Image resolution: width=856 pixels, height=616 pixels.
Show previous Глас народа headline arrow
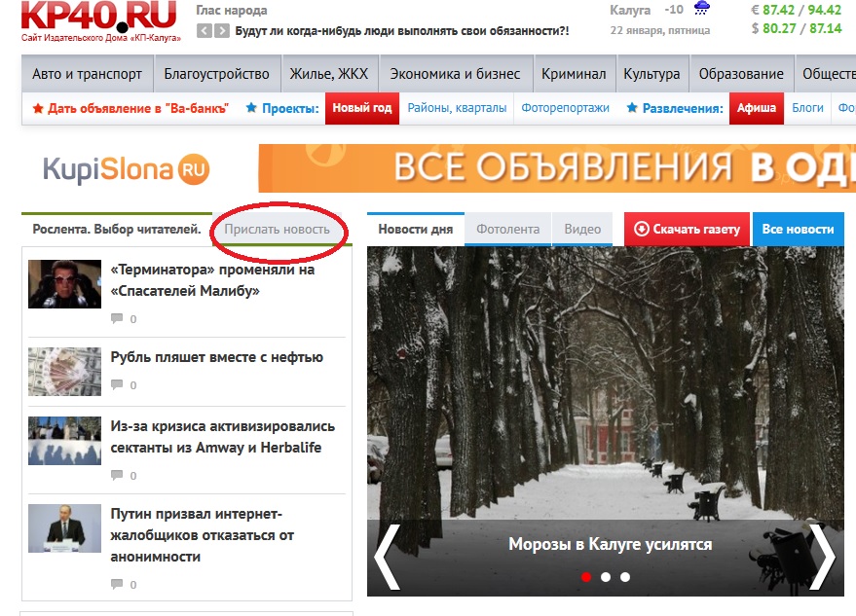point(204,30)
